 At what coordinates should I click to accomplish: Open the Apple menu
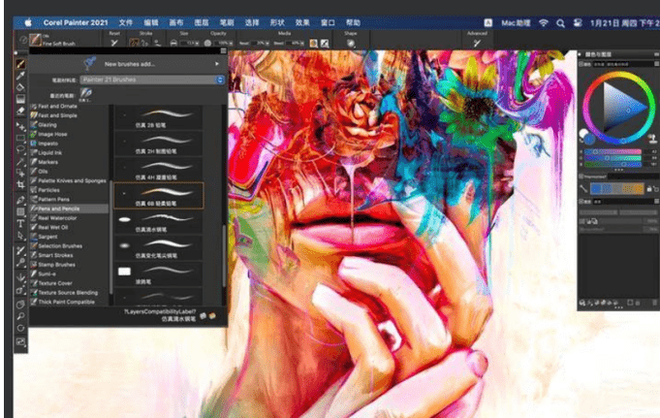28,23
